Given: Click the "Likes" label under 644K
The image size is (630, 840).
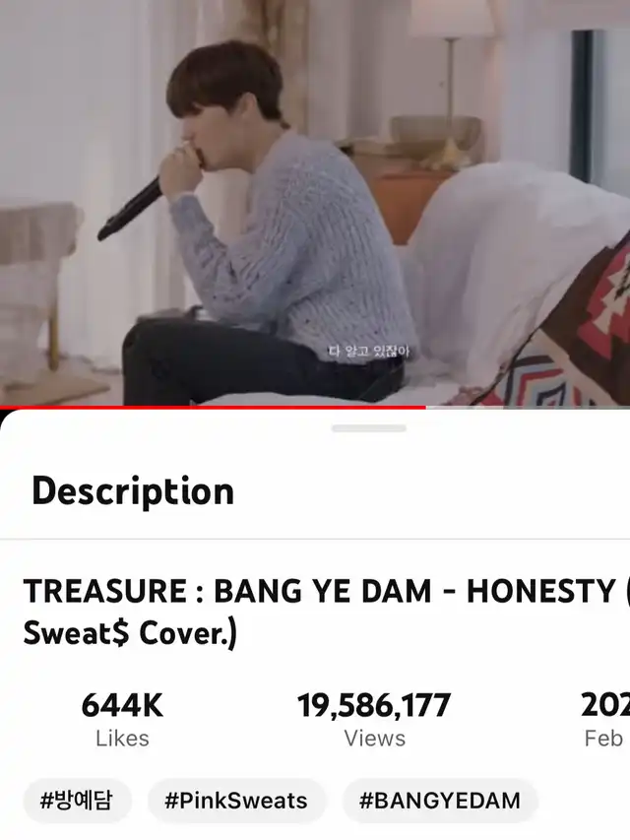Looking at the screenshot, I should pyautogui.click(x=122, y=739).
